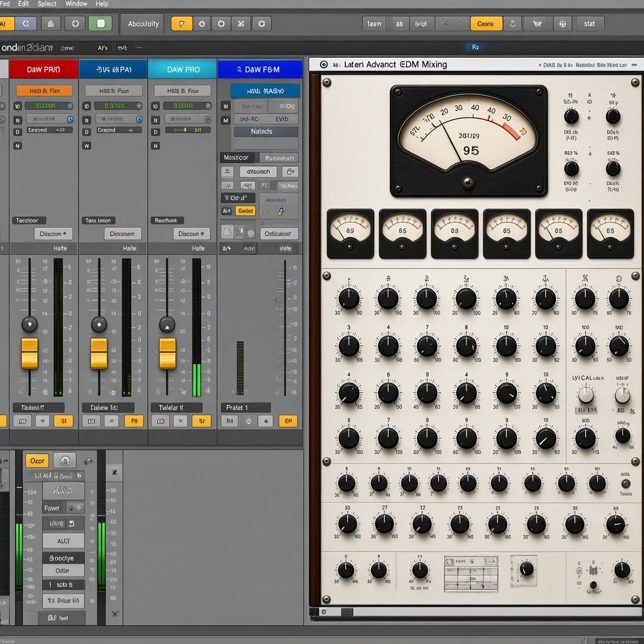Click the stat button in the top toolbar
Viewport: 644px width, 644px height.
(589, 24)
